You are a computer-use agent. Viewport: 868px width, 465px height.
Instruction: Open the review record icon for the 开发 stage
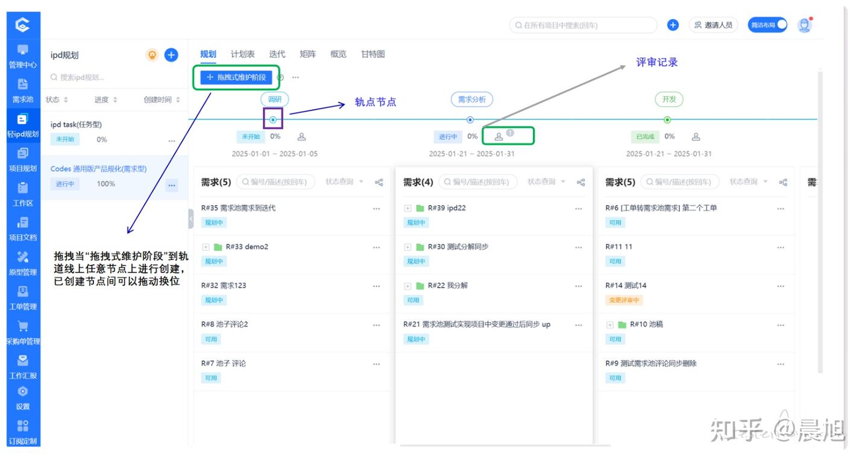click(696, 137)
